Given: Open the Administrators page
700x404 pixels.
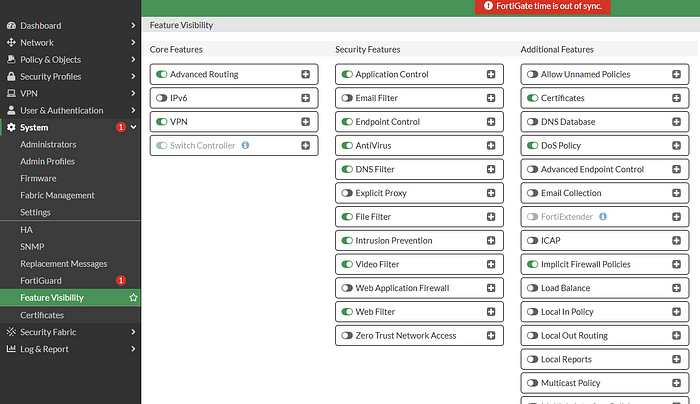Looking at the screenshot, I should [48, 145].
